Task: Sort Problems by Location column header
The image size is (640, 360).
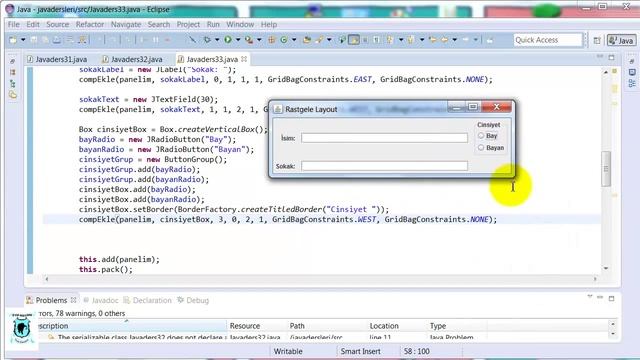Action: [x=396, y=326]
